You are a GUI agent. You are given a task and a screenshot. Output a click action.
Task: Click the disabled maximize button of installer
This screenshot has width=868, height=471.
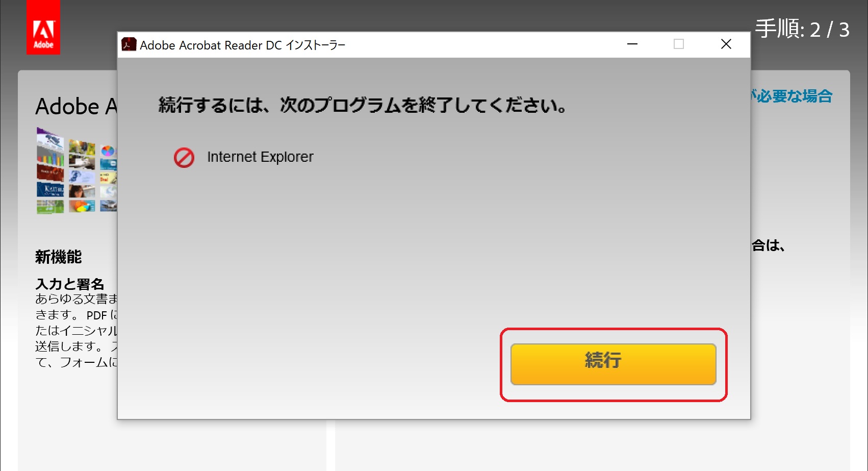tap(679, 44)
